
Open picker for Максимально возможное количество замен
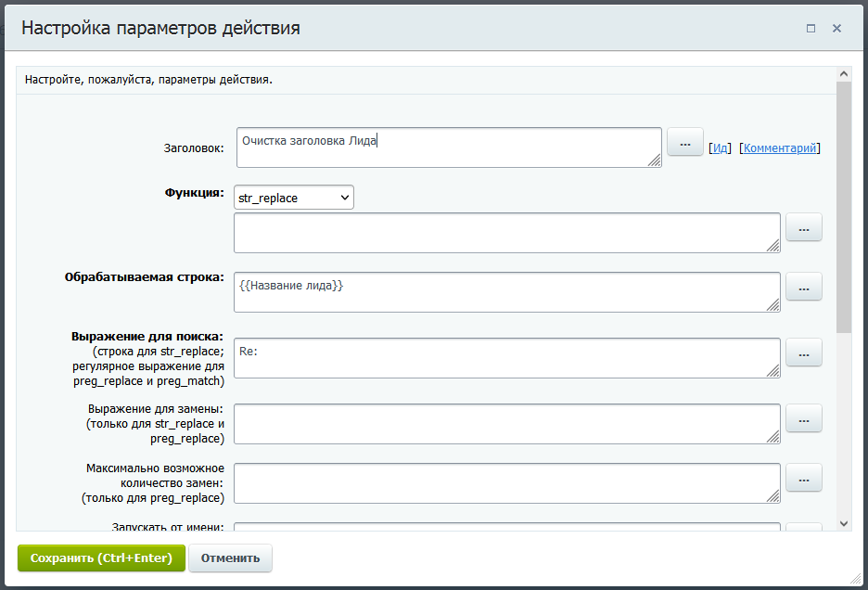click(x=804, y=478)
